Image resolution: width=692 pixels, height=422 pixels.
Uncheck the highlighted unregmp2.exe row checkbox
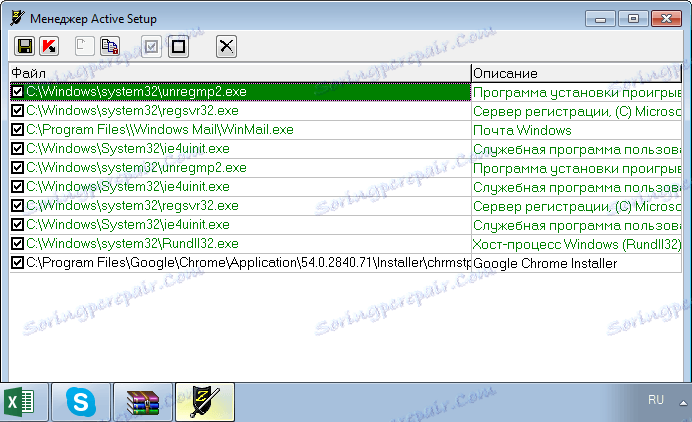[17, 91]
